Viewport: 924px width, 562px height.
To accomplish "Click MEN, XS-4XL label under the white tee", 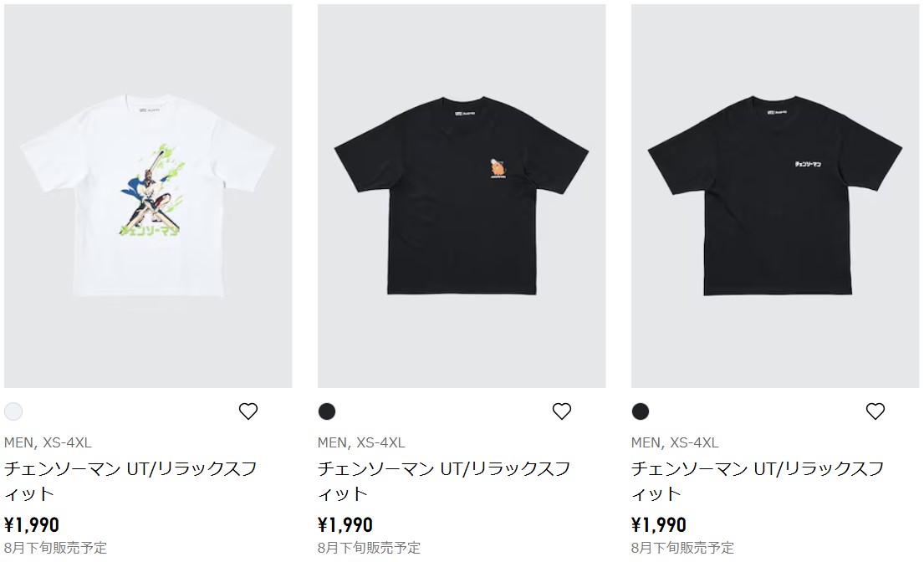I will coord(48,442).
